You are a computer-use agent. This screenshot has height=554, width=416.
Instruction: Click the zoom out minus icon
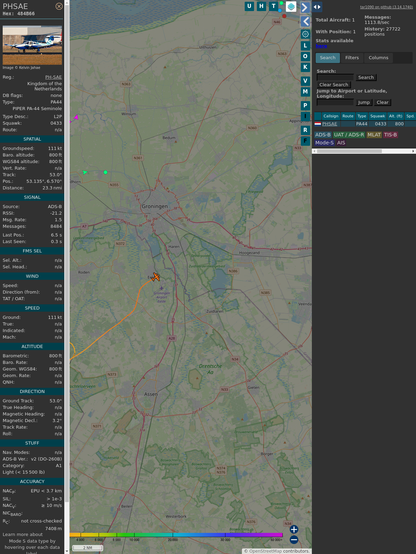click(294, 540)
